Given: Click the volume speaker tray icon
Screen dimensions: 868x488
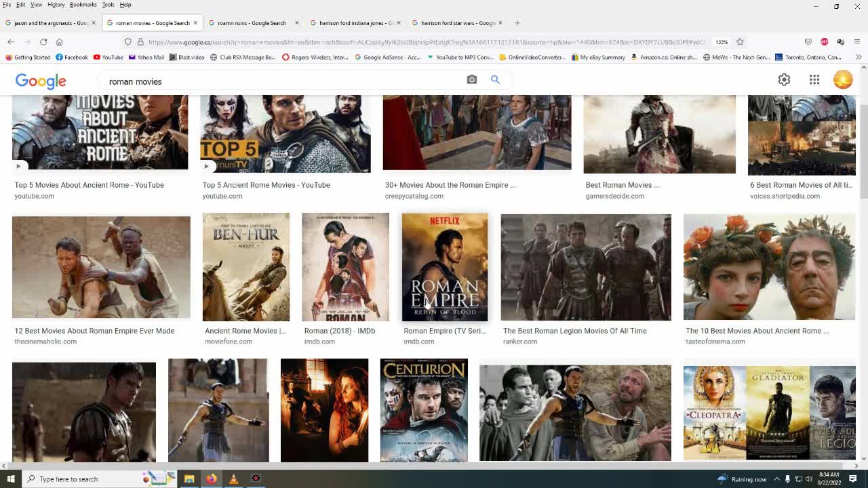Looking at the screenshot, I should (810, 479).
